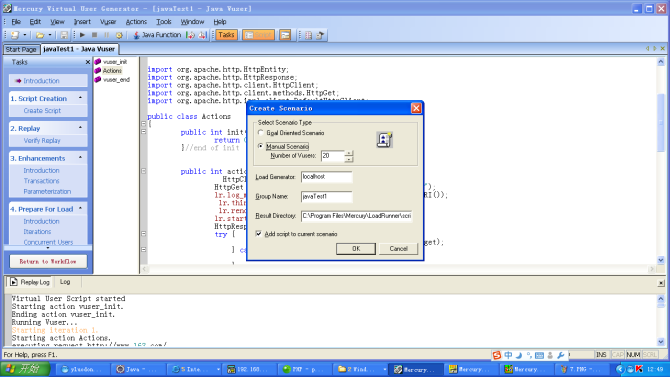Select Manual Scenario radio button

tap(261, 146)
